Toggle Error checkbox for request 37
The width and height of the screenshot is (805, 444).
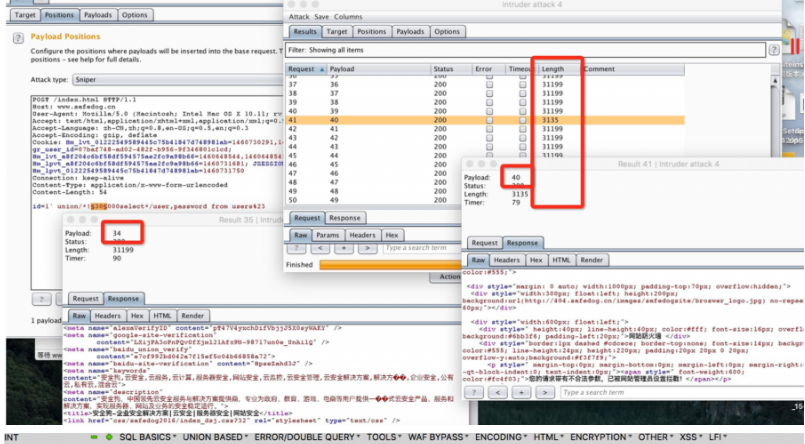coord(489,85)
